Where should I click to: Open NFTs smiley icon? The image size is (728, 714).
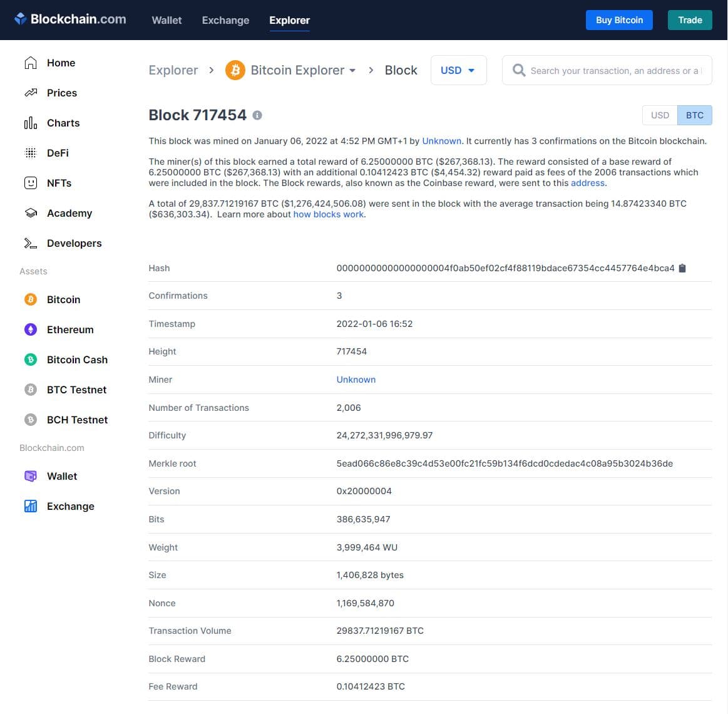(30, 183)
